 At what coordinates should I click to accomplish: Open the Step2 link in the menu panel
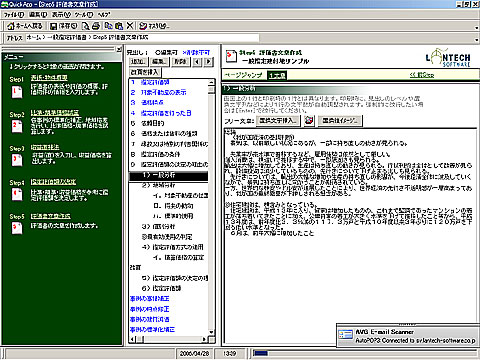click(55, 113)
